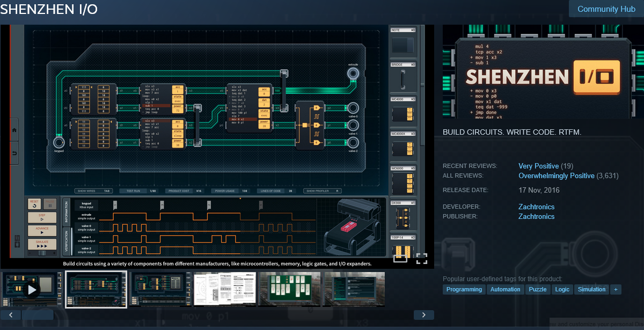Select the Automation tag

[505, 290]
